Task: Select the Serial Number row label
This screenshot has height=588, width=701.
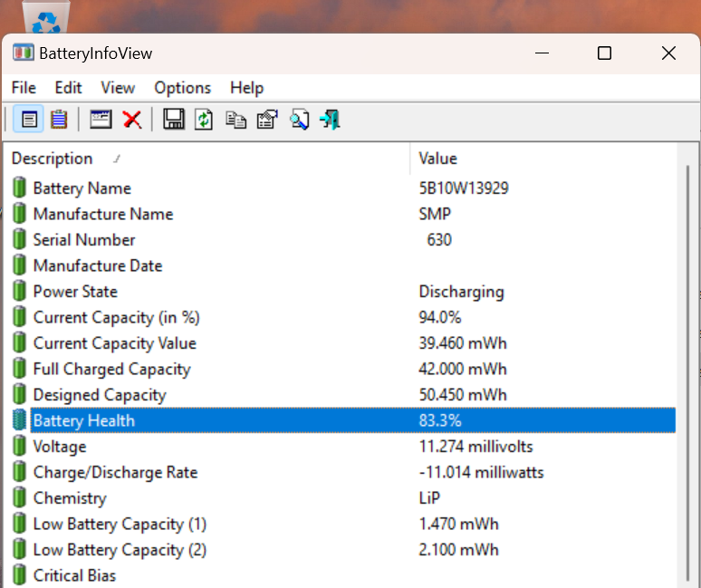Action: pos(84,240)
